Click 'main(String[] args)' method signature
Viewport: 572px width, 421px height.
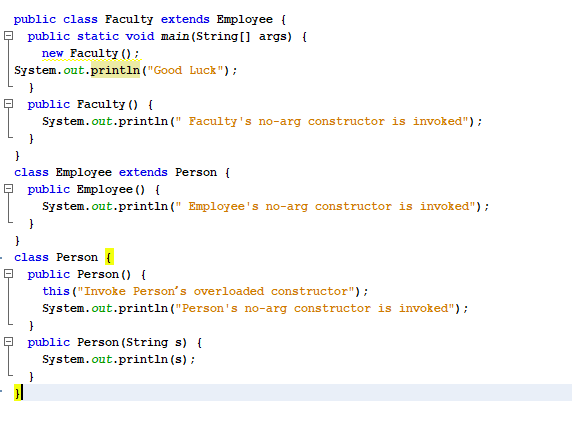[x=226, y=36]
